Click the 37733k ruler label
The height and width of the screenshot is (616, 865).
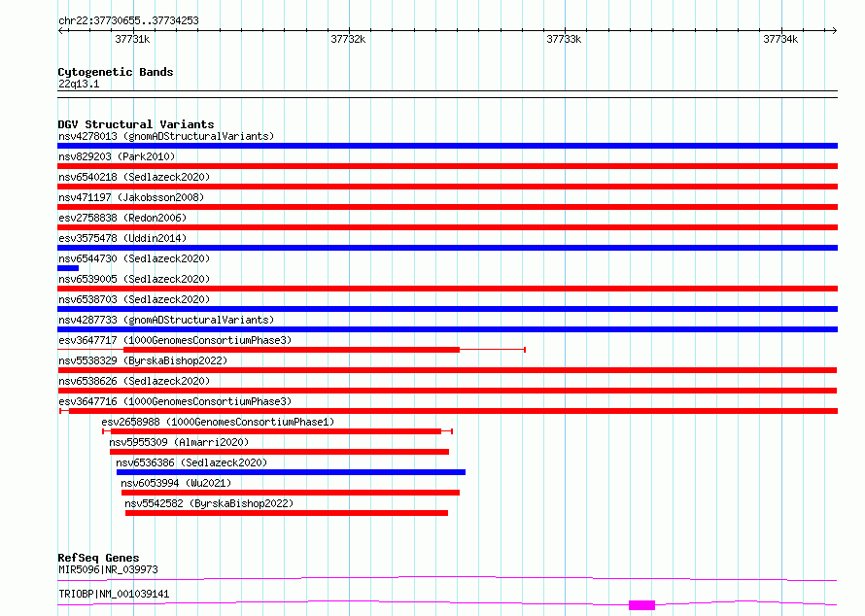(x=564, y=39)
